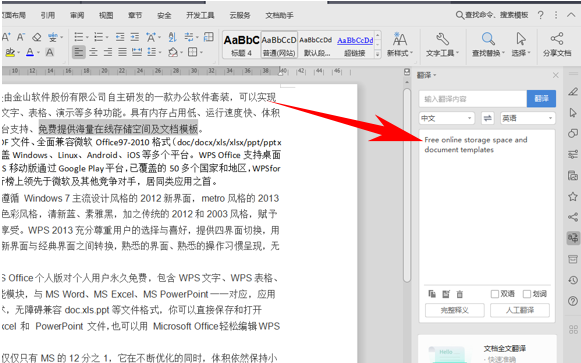
Task: Select the cursor tool in right sidebar
Action: [573, 112]
